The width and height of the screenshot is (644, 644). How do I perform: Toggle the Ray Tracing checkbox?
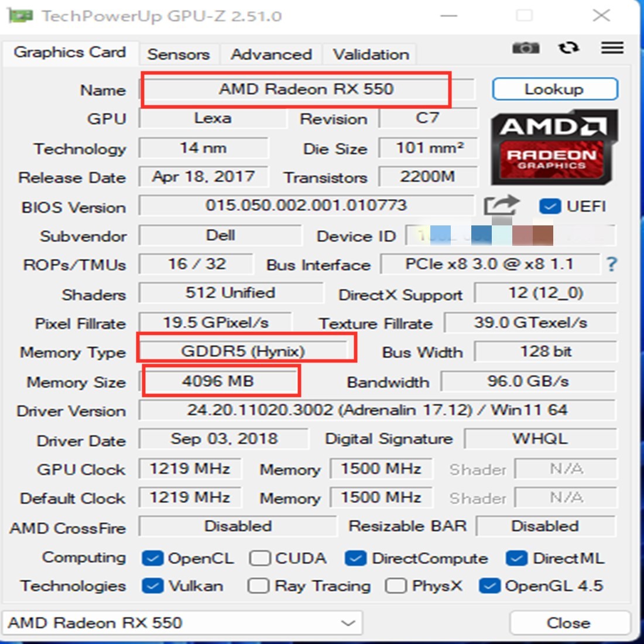point(258,586)
